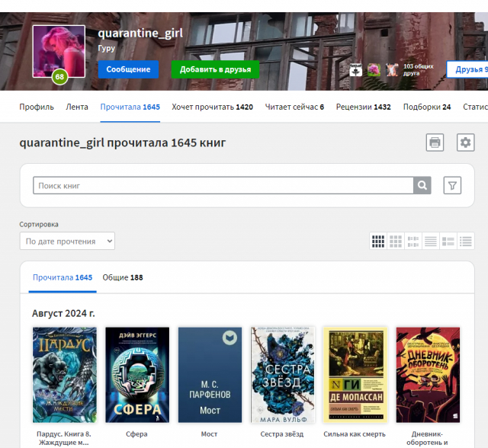This screenshot has height=448, width=488.
Task: Click the Сестра звёзд title link
Action: (282, 434)
